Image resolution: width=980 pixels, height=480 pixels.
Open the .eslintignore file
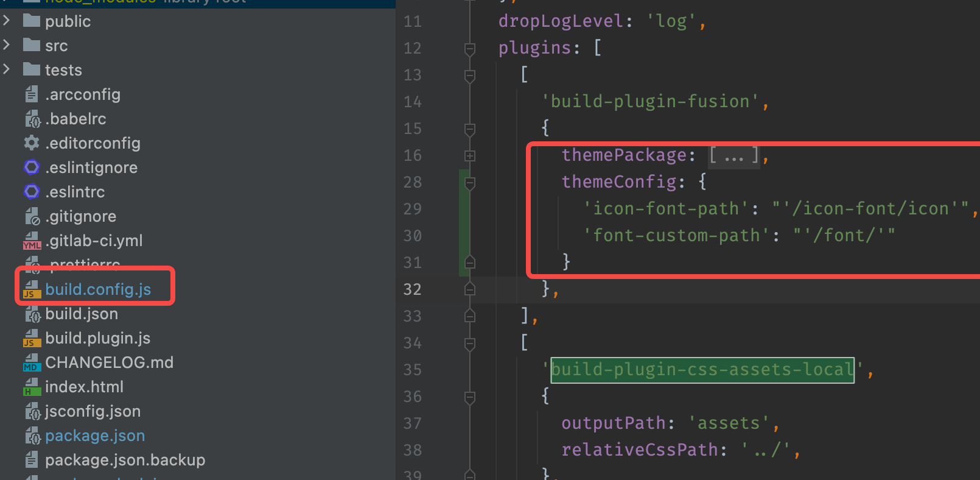(x=91, y=168)
